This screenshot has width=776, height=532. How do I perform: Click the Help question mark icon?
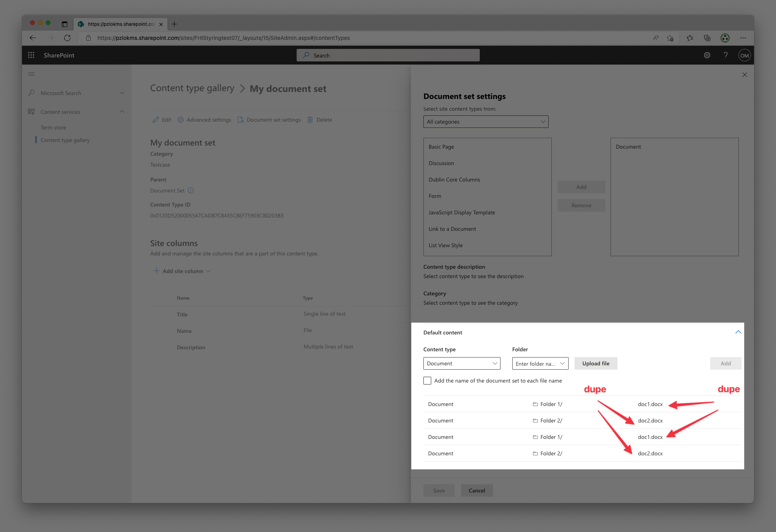coord(726,55)
